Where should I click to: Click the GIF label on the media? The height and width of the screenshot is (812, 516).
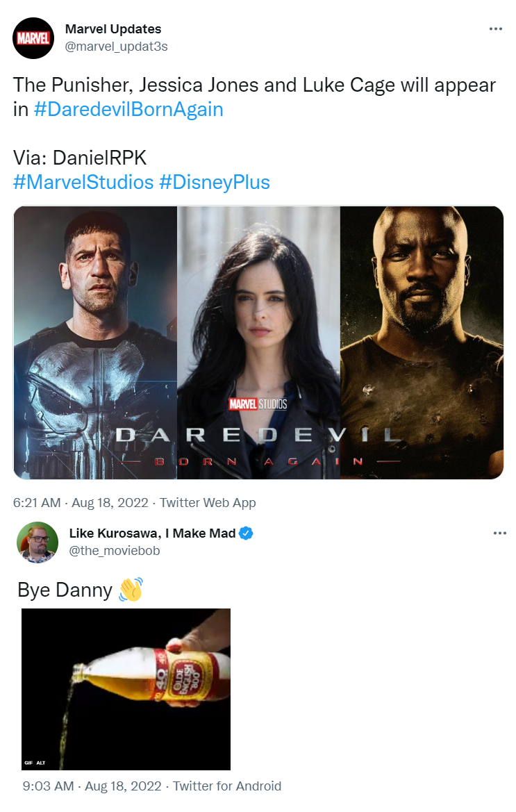point(28,762)
